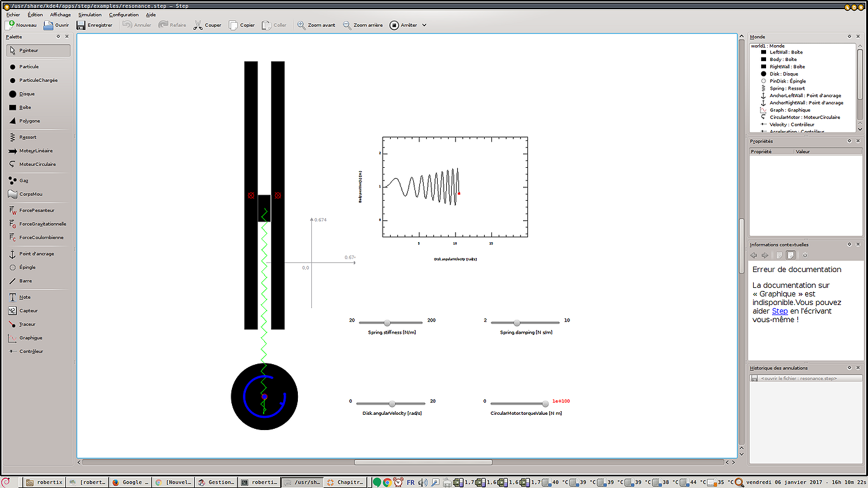
Task: Select the Note tool
Action: [x=38, y=297]
